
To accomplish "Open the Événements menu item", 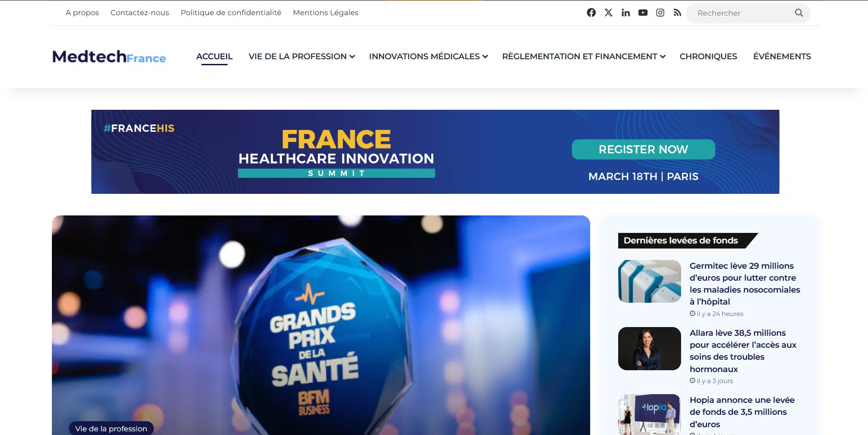I will click(782, 56).
